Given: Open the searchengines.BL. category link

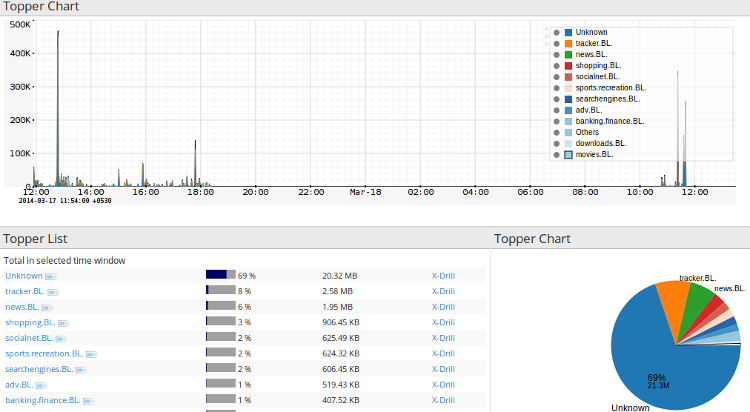Looking at the screenshot, I should pos(39,369).
